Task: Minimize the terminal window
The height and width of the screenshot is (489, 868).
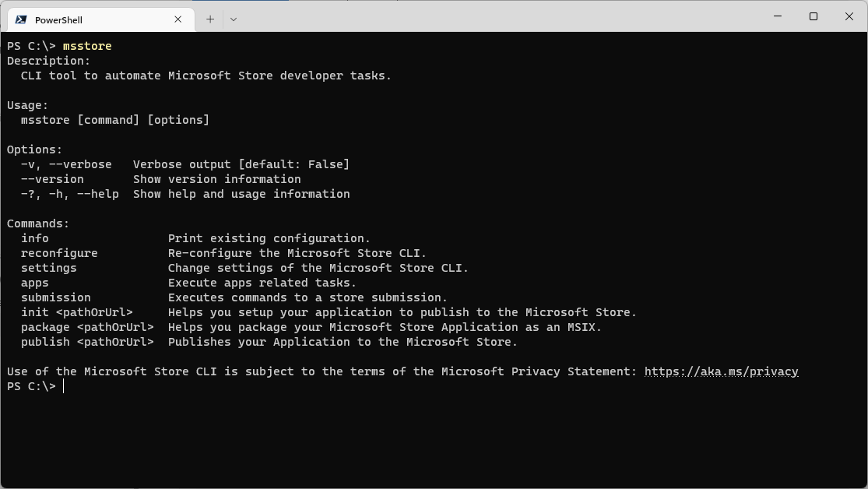Action: tap(778, 16)
